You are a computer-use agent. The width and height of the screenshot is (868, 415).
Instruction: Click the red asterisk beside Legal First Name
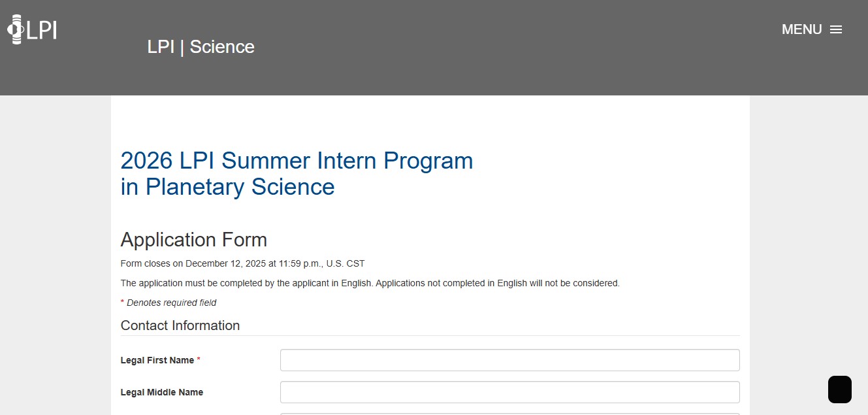point(199,360)
